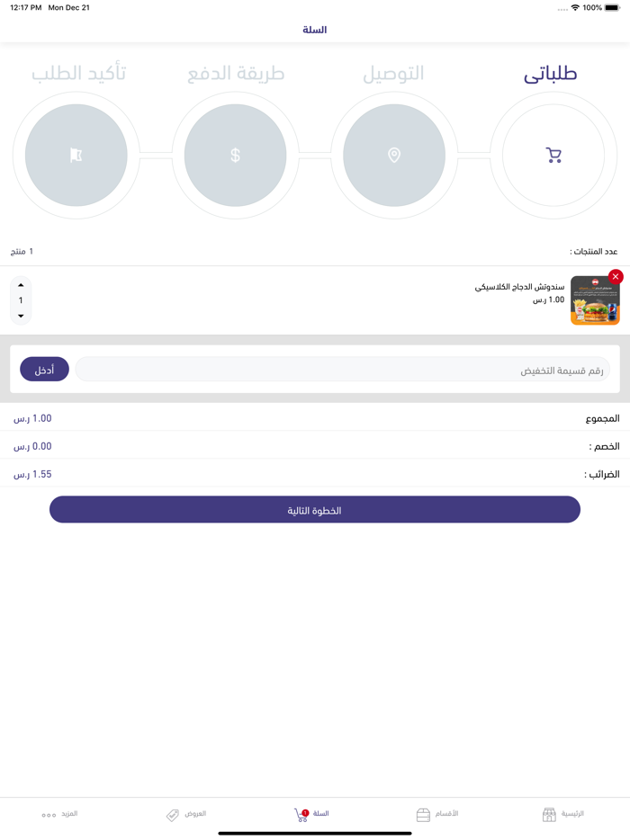View the sandwich product thumbnail image
The height and width of the screenshot is (840, 630).
(x=595, y=300)
